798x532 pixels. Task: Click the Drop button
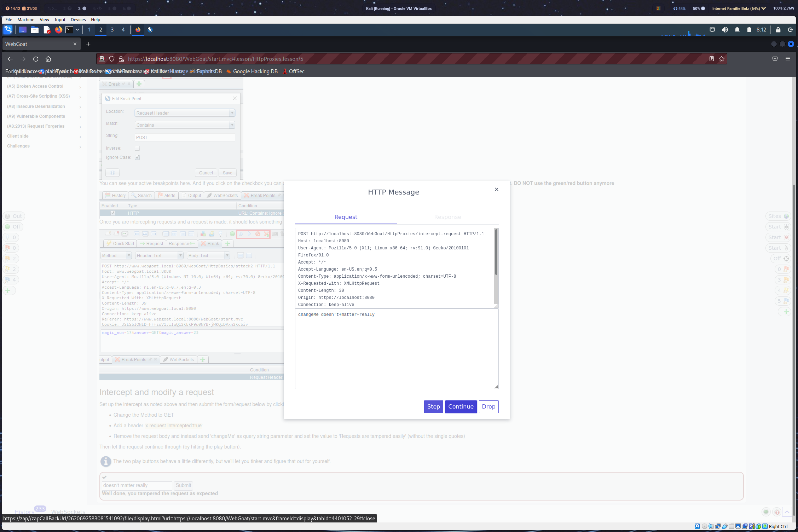pos(488,407)
